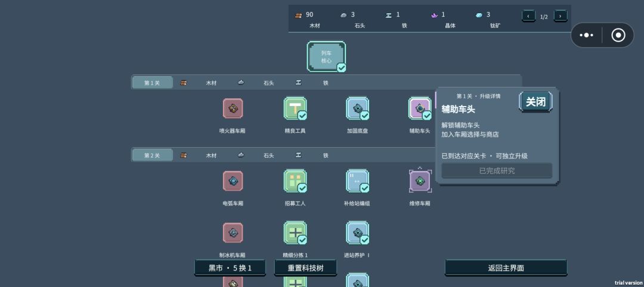Click the 晶体 label in resource bar
The width and height of the screenshot is (644, 287).
(x=450, y=26)
